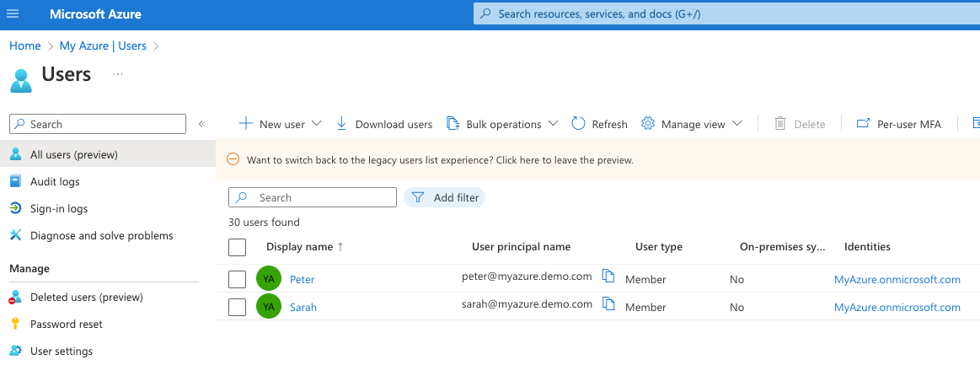The width and height of the screenshot is (980, 365).
Task: Click the Refresh button label
Action: tap(609, 125)
